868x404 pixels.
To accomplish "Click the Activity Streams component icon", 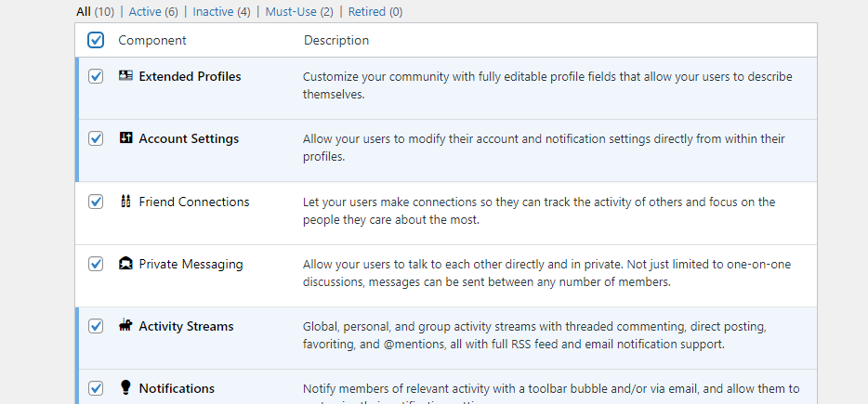I will pyautogui.click(x=126, y=326).
